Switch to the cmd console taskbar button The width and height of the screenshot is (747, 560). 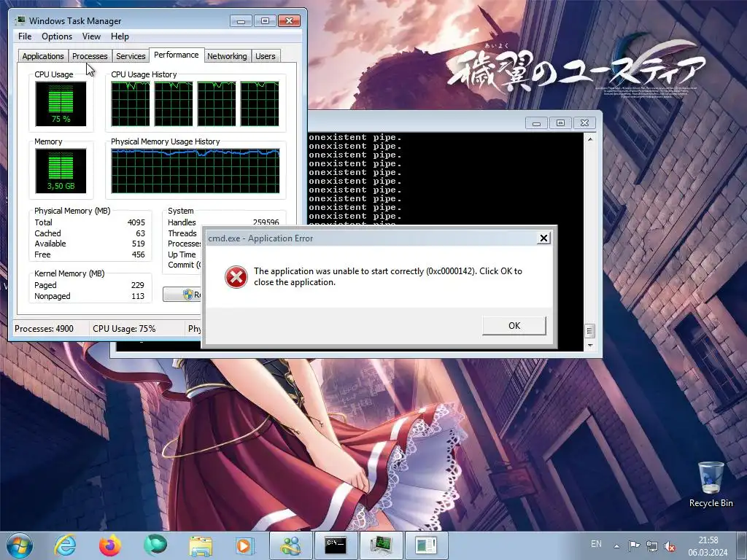coord(336,545)
